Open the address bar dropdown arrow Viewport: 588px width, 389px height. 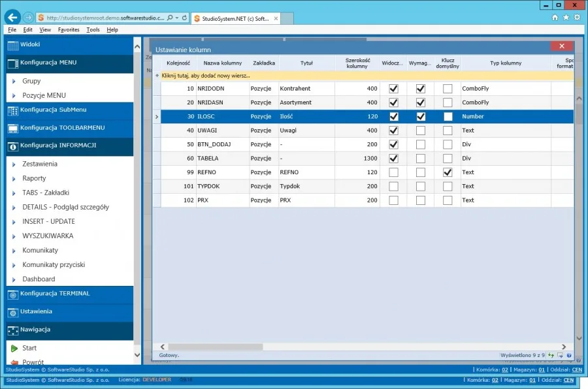click(x=177, y=18)
